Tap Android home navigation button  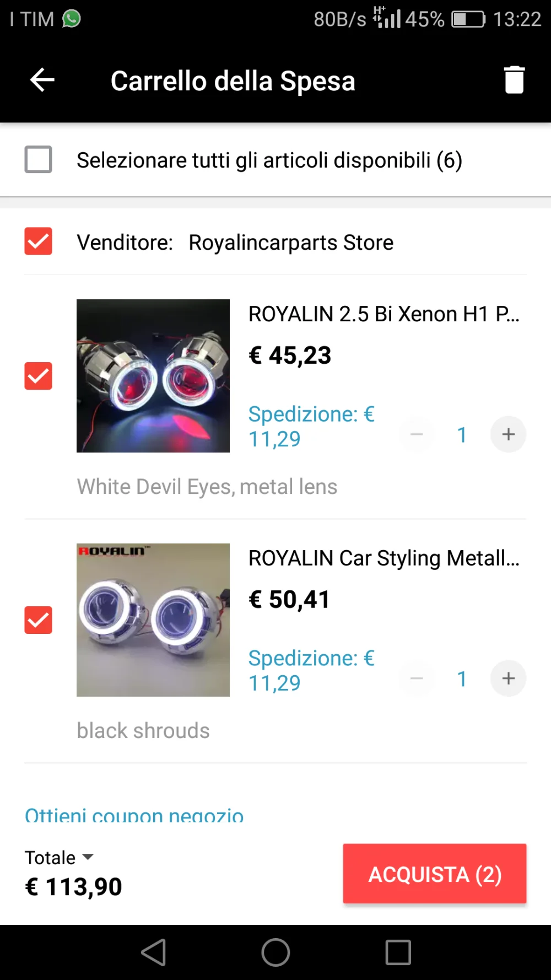point(275,952)
